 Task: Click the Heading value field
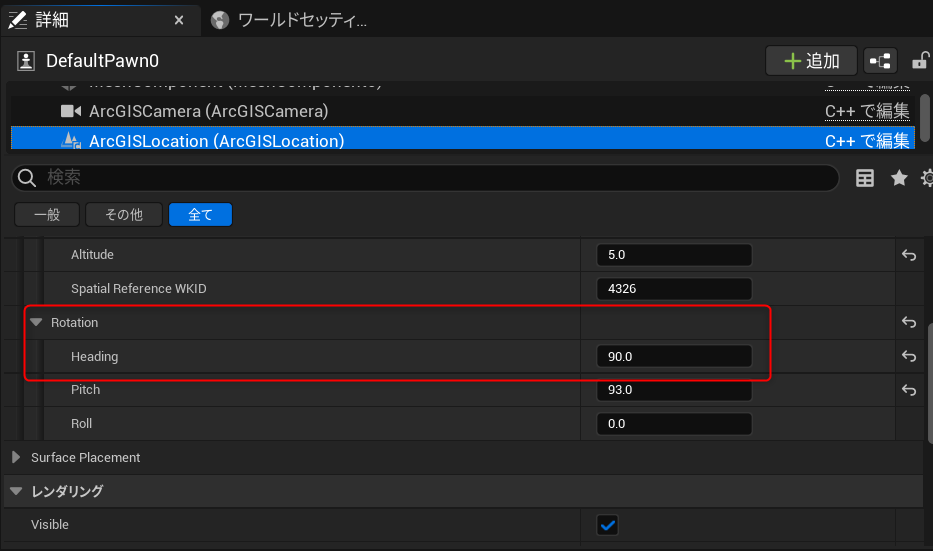pos(674,356)
